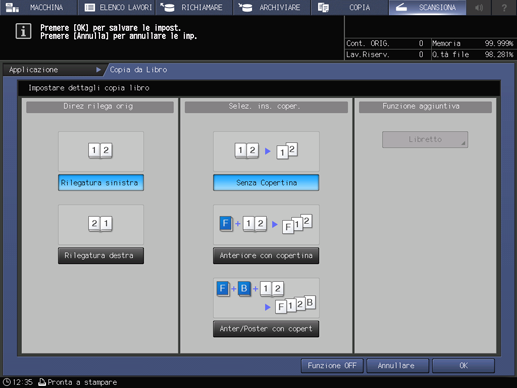
Task: Select Anter/Poster con copert option
Action: (266, 329)
